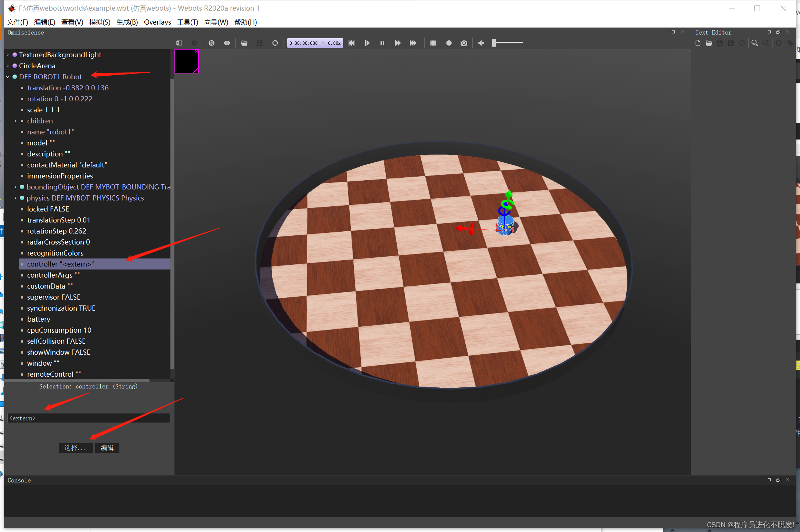Reload the world with refresh icon

click(275, 43)
